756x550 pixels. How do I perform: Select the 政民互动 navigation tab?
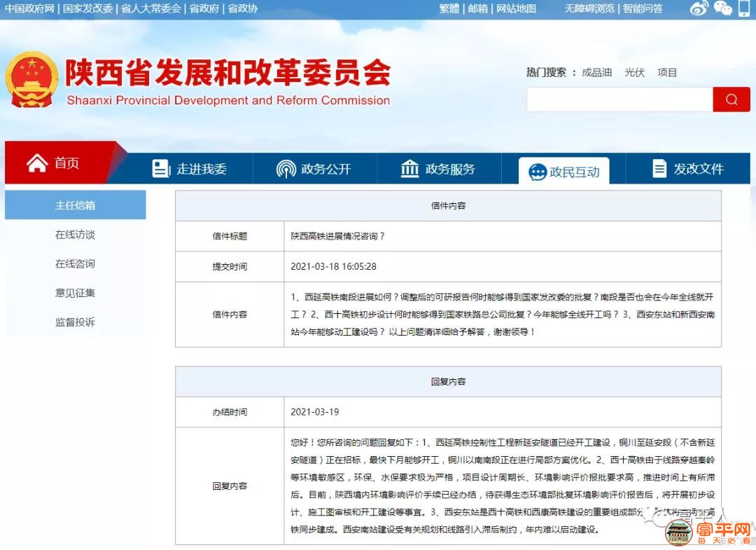tap(563, 171)
